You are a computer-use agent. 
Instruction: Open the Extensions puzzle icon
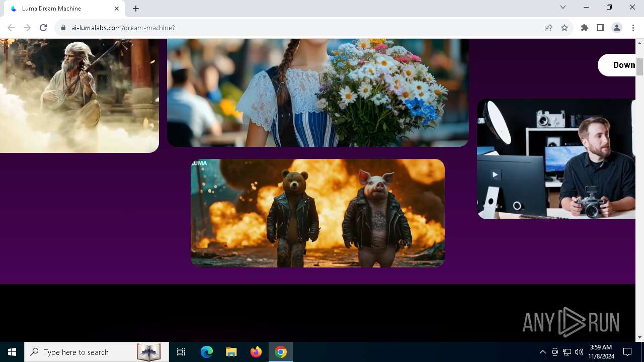pos(585,28)
